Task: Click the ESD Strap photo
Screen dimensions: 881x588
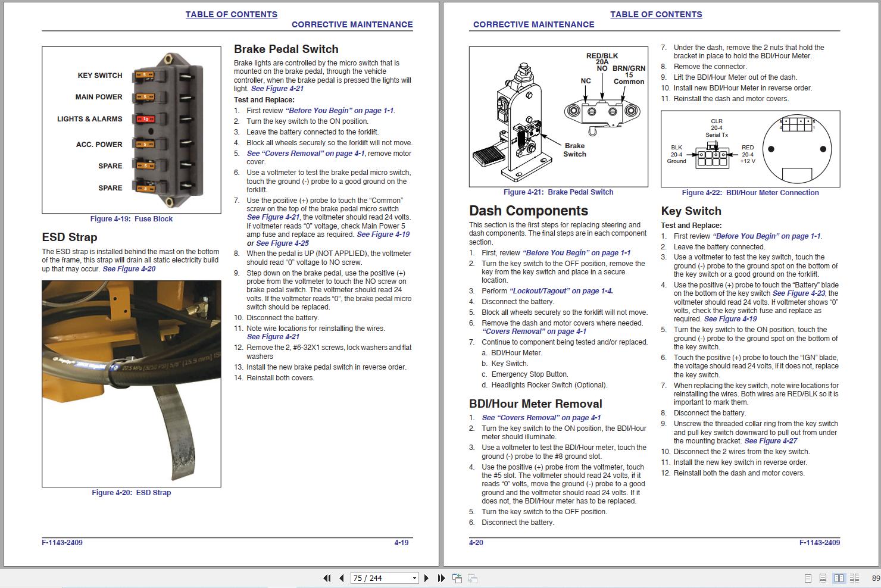Action: point(132,384)
